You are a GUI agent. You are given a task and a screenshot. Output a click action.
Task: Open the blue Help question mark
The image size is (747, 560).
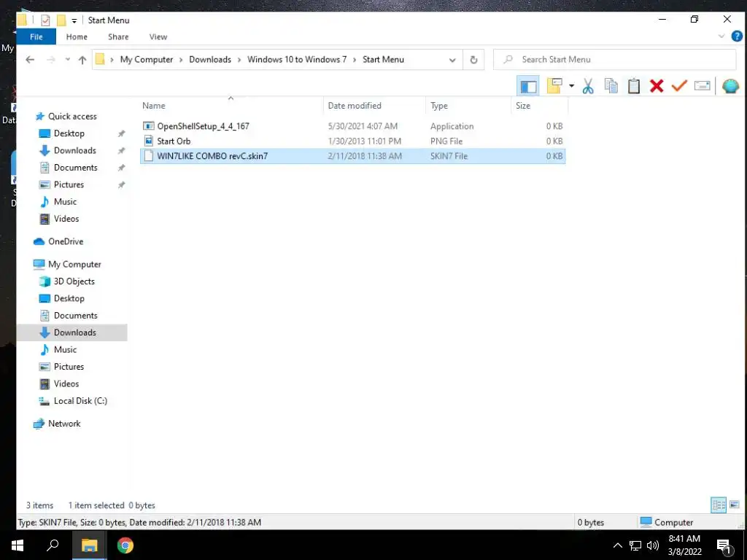737,36
